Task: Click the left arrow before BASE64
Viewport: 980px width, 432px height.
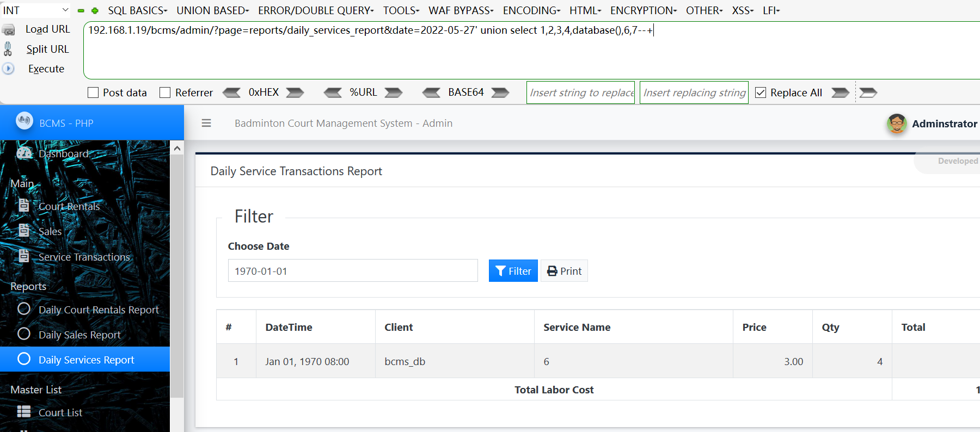Action: coord(431,92)
